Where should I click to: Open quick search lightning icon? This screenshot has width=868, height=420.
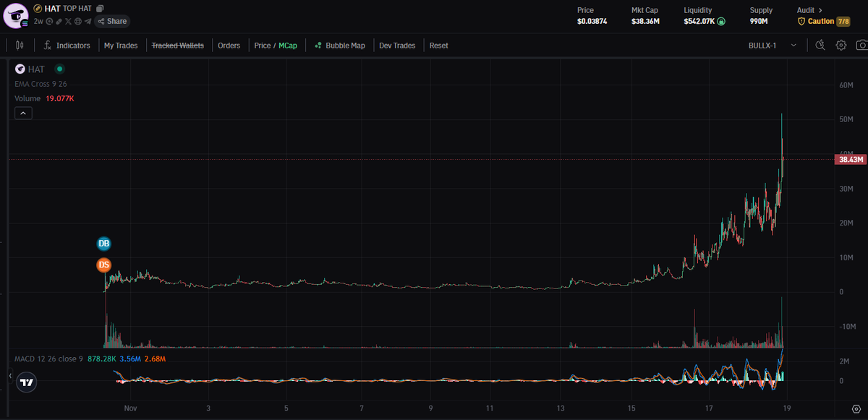tap(820, 45)
